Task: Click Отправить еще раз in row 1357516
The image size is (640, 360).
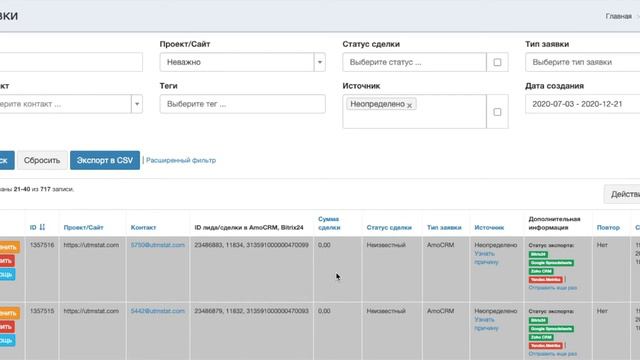Action: [x=553, y=288]
